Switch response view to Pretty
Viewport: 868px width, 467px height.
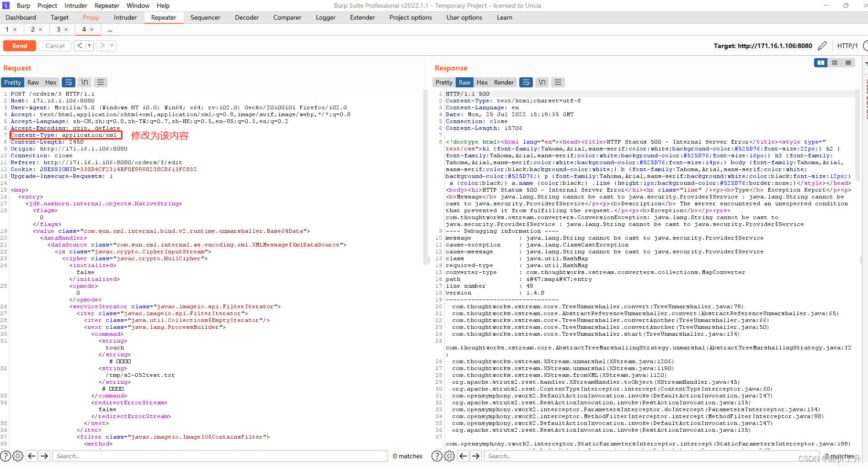click(444, 82)
